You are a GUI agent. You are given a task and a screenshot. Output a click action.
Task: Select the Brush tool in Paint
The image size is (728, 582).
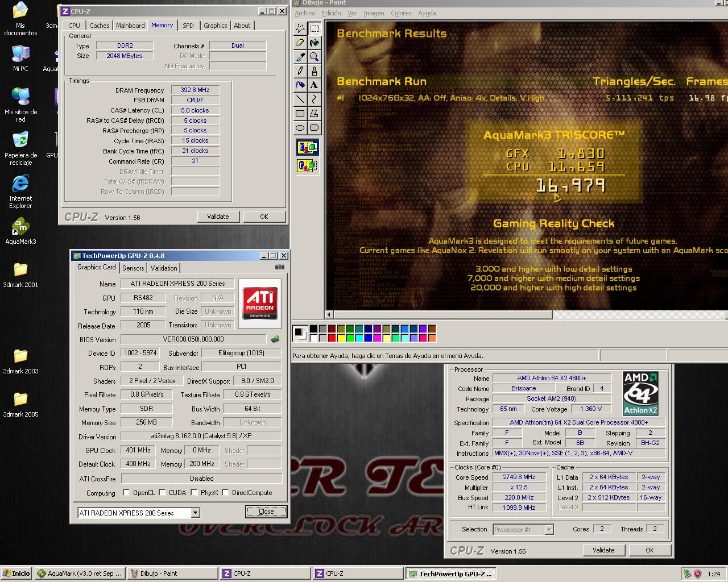315,71
